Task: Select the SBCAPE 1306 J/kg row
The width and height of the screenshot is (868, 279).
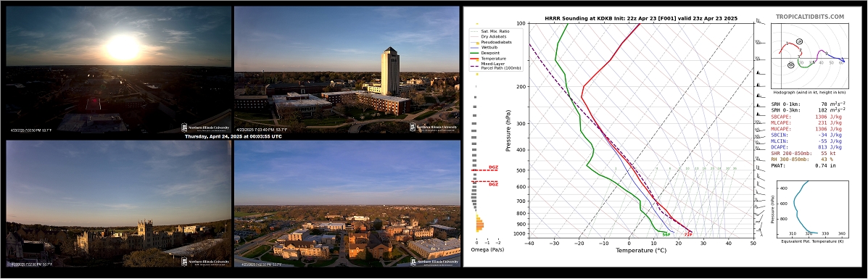Action: (806, 116)
